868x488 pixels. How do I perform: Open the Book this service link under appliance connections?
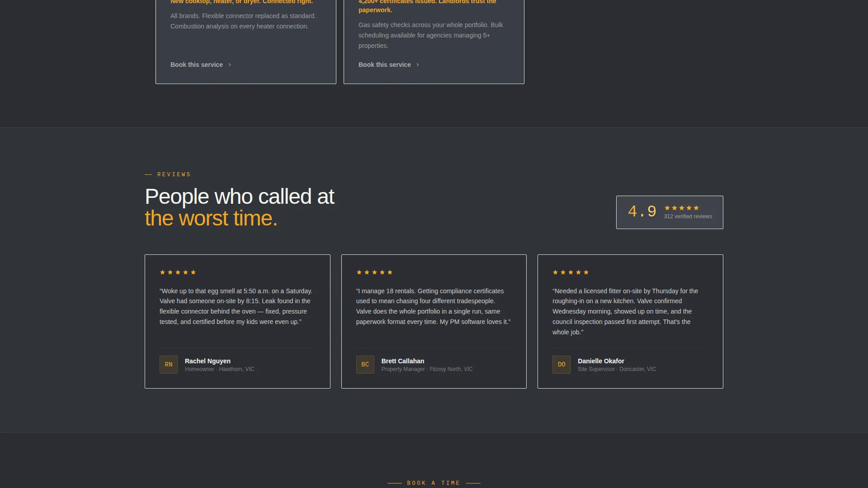pyautogui.click(x=201, y=65)
